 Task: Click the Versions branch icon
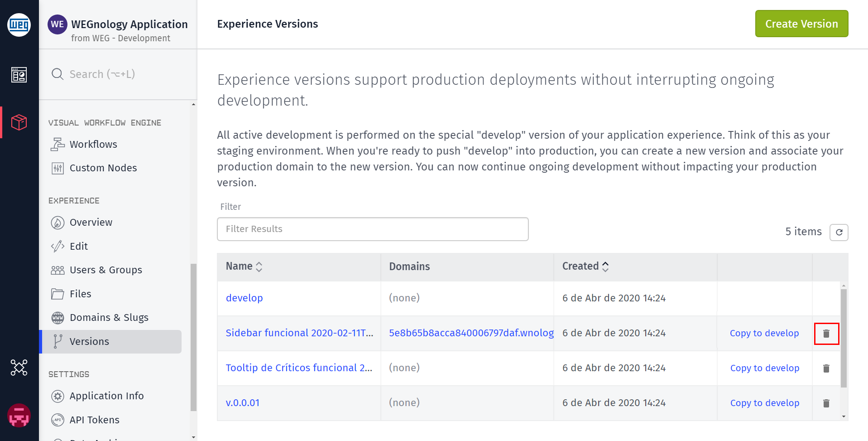point(58,341)
